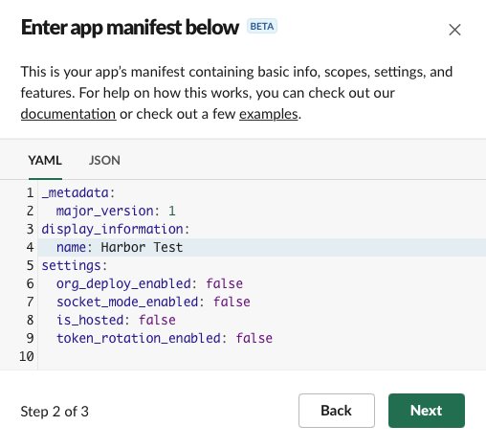Click the Back button
This screenshot has width=486, height=448.
[337, 411]
